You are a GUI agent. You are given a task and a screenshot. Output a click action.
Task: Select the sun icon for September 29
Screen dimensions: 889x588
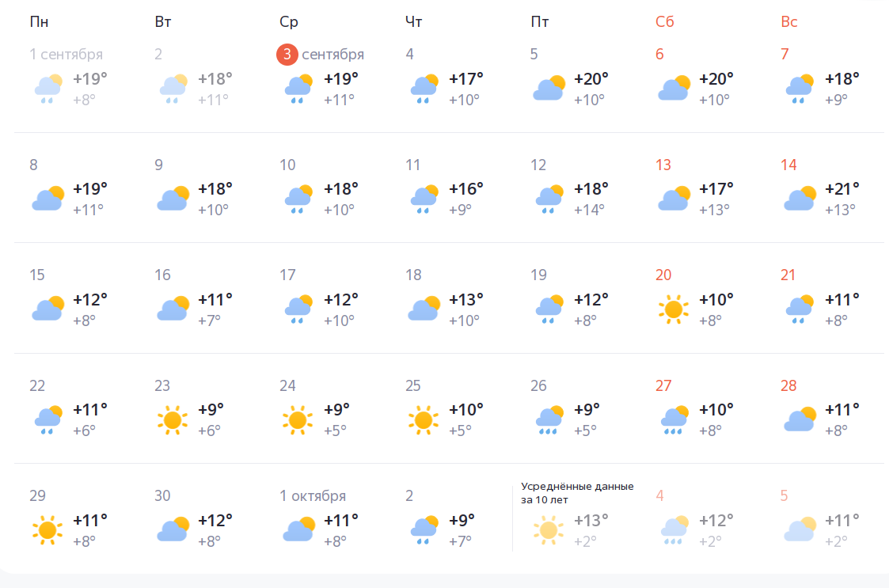tap(47, 529)
